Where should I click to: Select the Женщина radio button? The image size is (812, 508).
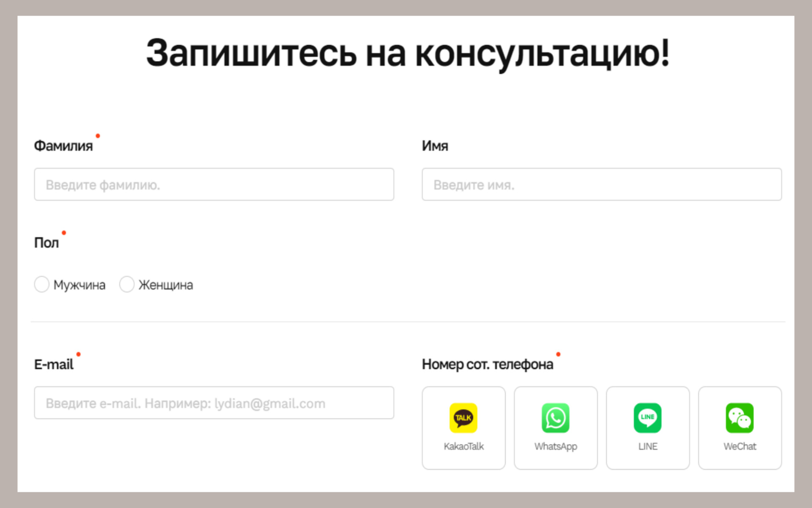pyautogui.click(x=127, y=284)
